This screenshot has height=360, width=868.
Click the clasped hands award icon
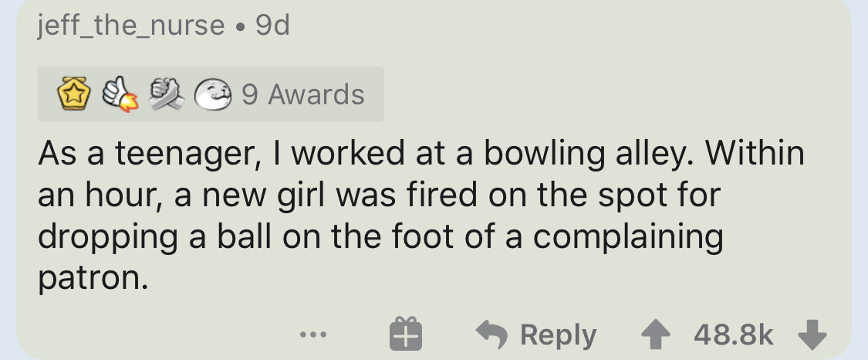[167, 94]
